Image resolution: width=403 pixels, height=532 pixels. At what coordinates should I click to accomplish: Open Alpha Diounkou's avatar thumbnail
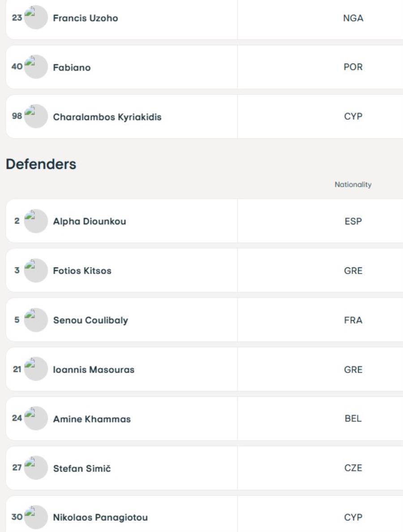point(36,221)
